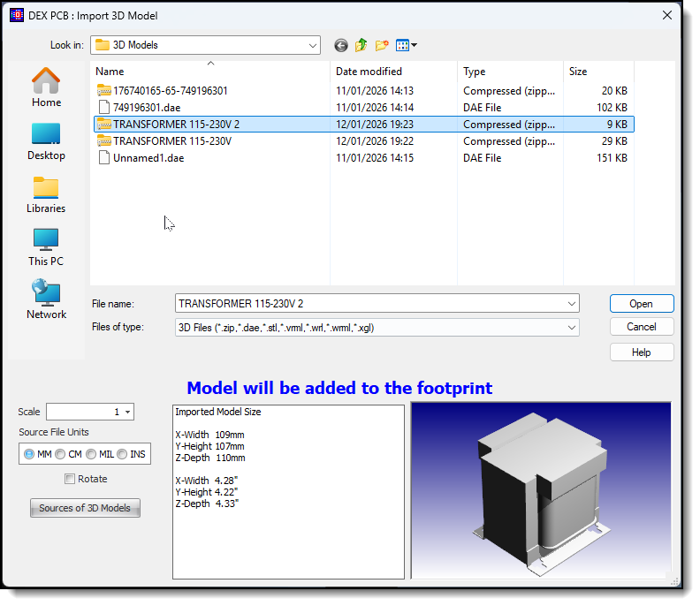Close the Import 3D Model dialog

[667, 15]
